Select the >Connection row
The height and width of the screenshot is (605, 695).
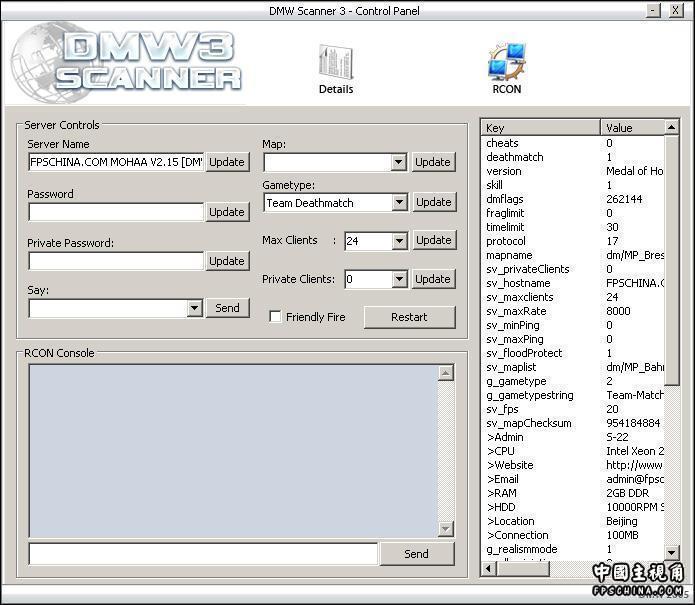573,535
